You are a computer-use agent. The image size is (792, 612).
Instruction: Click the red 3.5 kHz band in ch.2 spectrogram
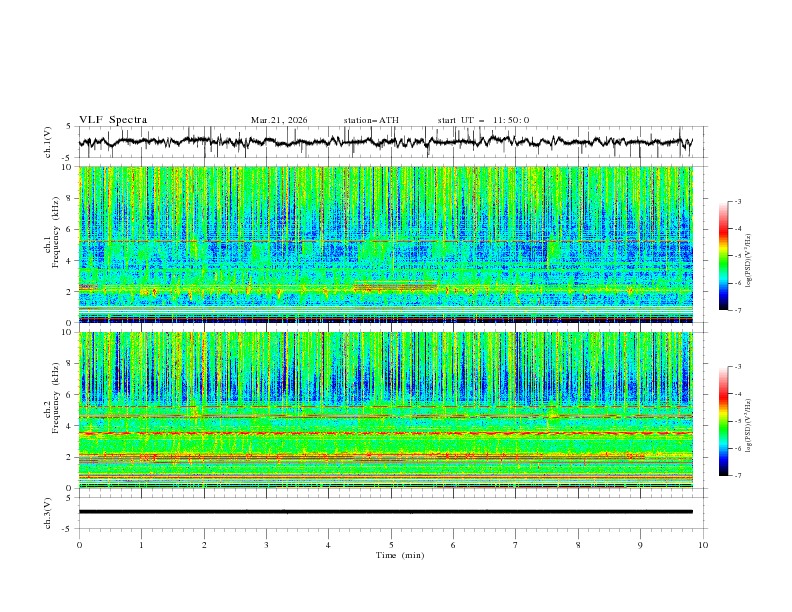(x=385, y=433)
